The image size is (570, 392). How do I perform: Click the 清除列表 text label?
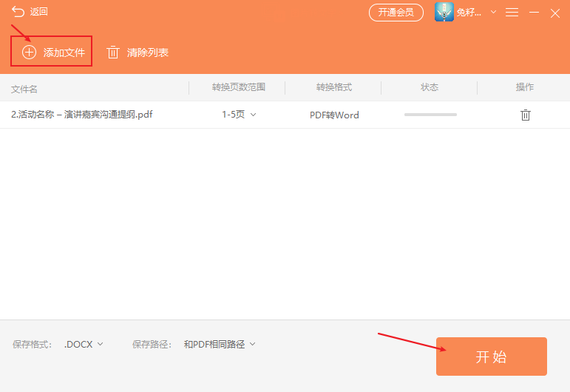coord(148,53)
